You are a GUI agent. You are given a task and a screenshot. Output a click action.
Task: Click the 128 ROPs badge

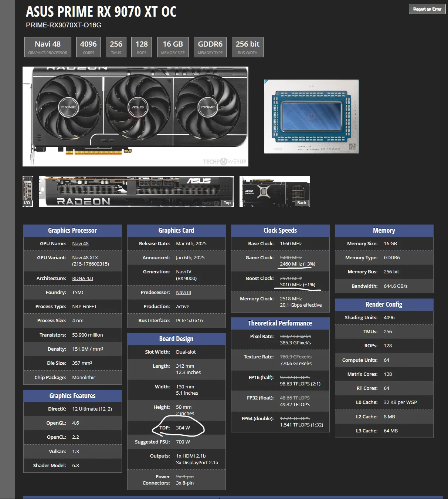(142, 47)
